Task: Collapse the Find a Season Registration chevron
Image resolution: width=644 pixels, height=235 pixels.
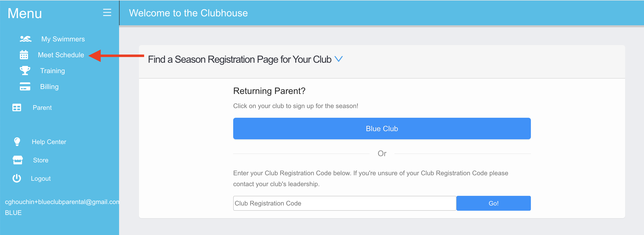Action: coord(339,59)
